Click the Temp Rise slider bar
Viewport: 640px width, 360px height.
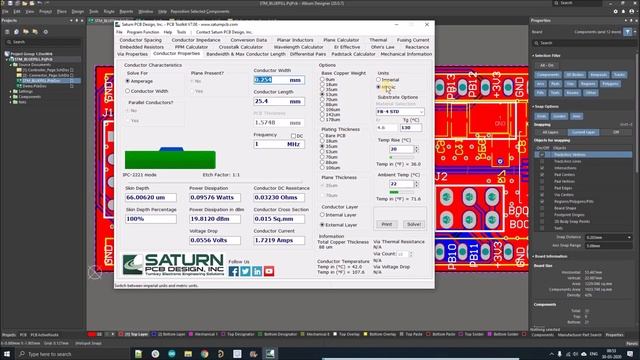[402, 157]
